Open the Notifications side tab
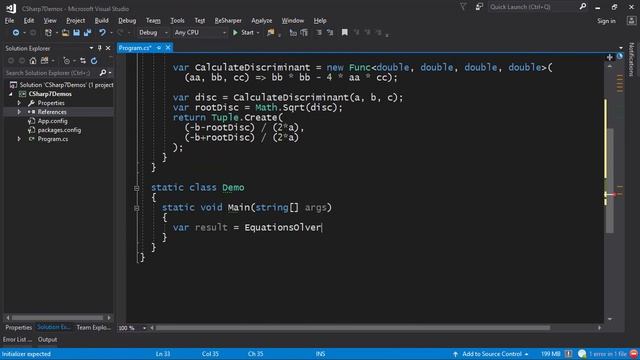This screenshot has height=360, width=640. [631, 59]
